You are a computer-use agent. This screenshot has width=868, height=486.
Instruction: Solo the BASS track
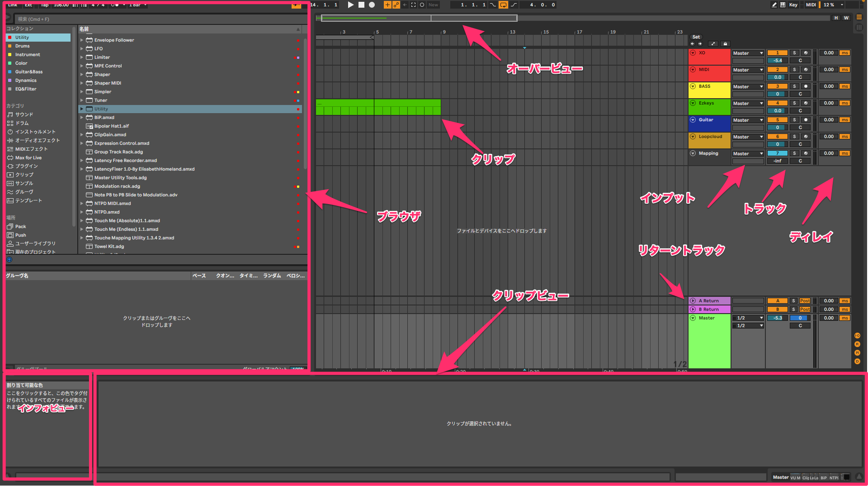click(x=794, y=86)
